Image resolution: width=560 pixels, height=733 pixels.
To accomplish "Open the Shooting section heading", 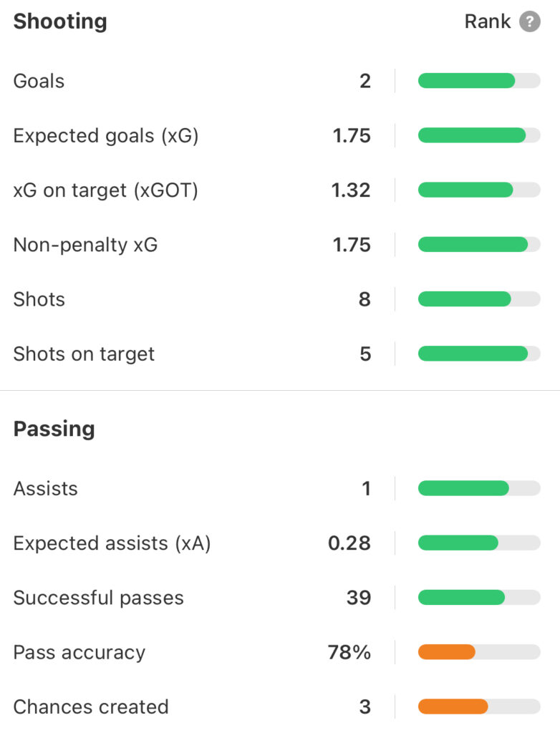I will point(60,22).
